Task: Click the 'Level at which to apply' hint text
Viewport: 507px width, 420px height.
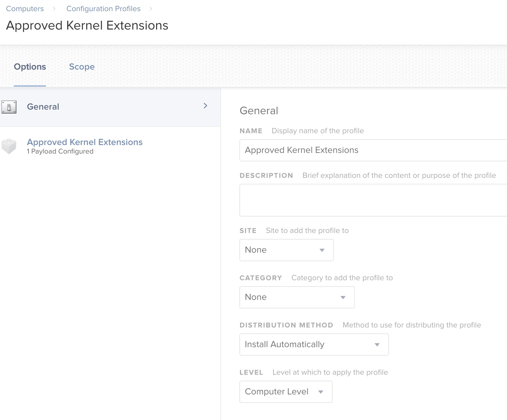Action: click(330, 372)
